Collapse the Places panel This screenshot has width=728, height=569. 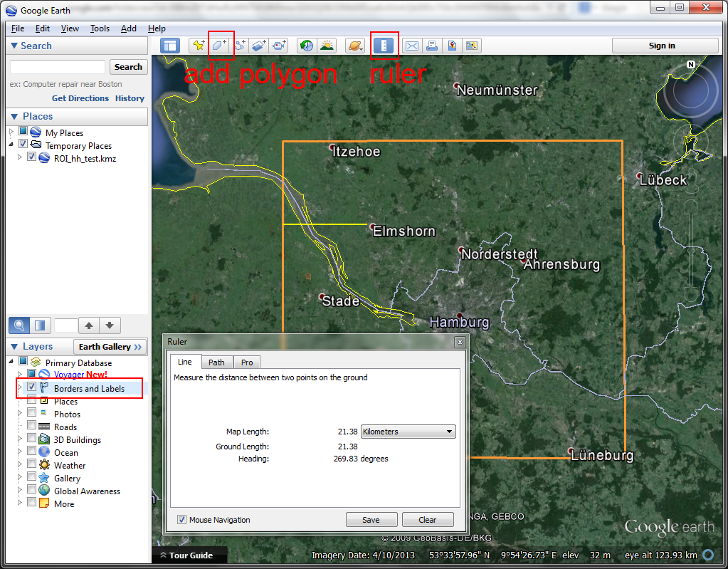(14, 116)
